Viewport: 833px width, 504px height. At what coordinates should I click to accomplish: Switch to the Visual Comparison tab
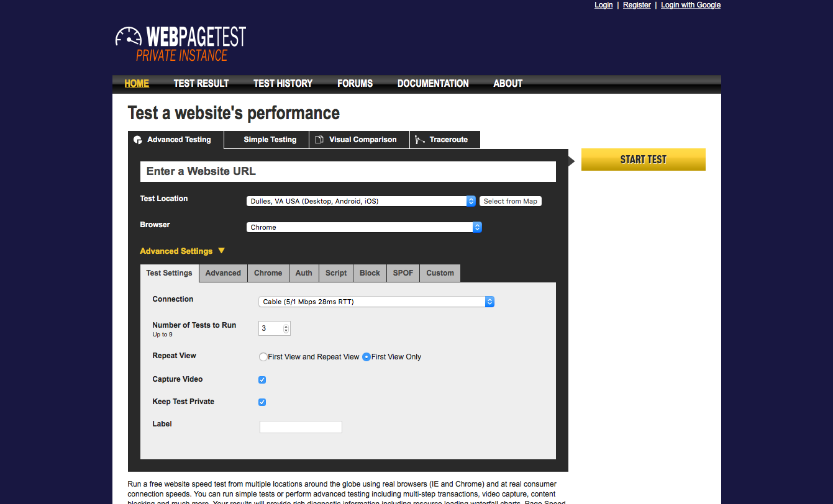click(x=359, y=140)
